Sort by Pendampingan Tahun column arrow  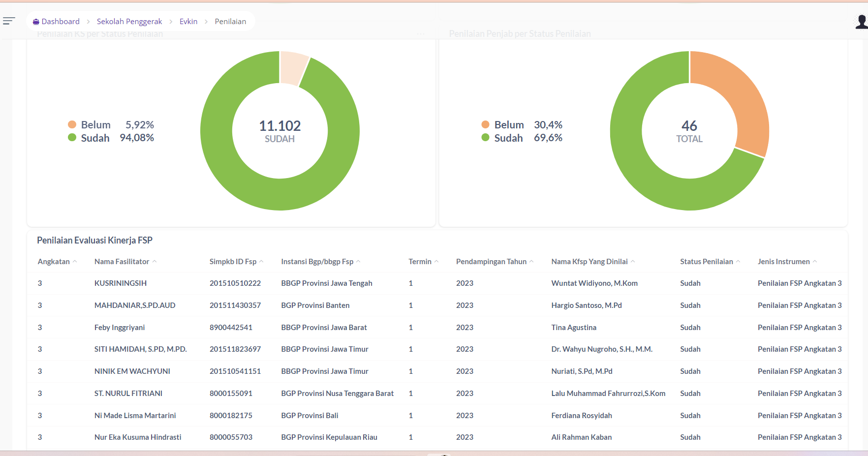(531, 262)
